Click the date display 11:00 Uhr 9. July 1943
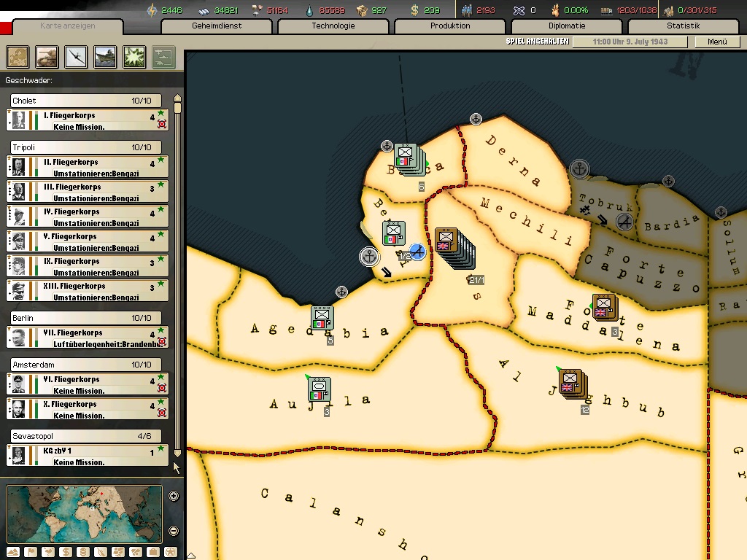Screen dimensions: 747x560 [630, 42]
